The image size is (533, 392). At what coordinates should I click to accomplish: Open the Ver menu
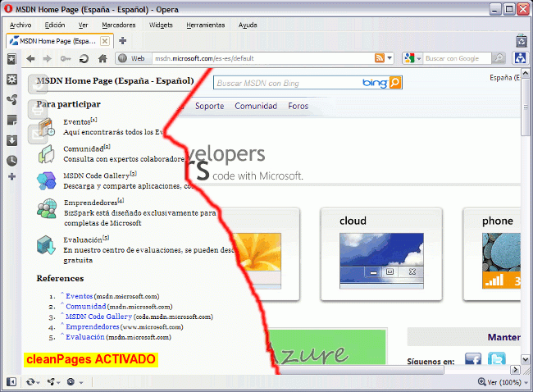84,25
